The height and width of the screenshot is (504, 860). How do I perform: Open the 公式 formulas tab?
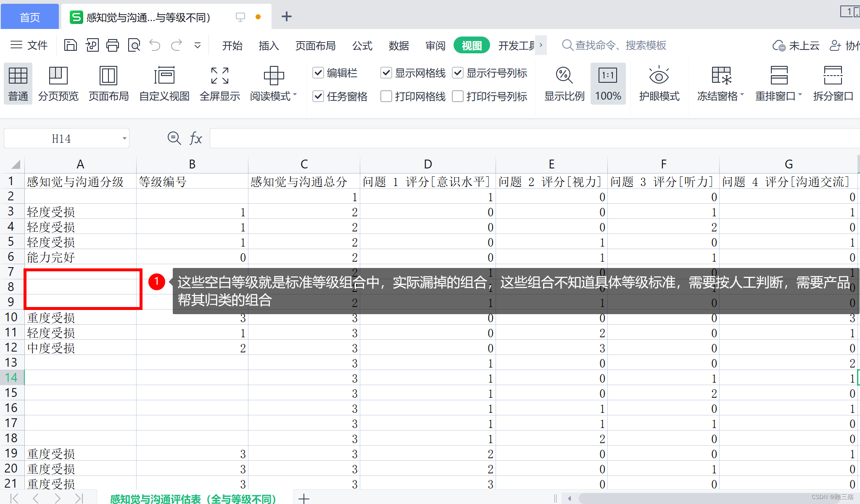362,45
